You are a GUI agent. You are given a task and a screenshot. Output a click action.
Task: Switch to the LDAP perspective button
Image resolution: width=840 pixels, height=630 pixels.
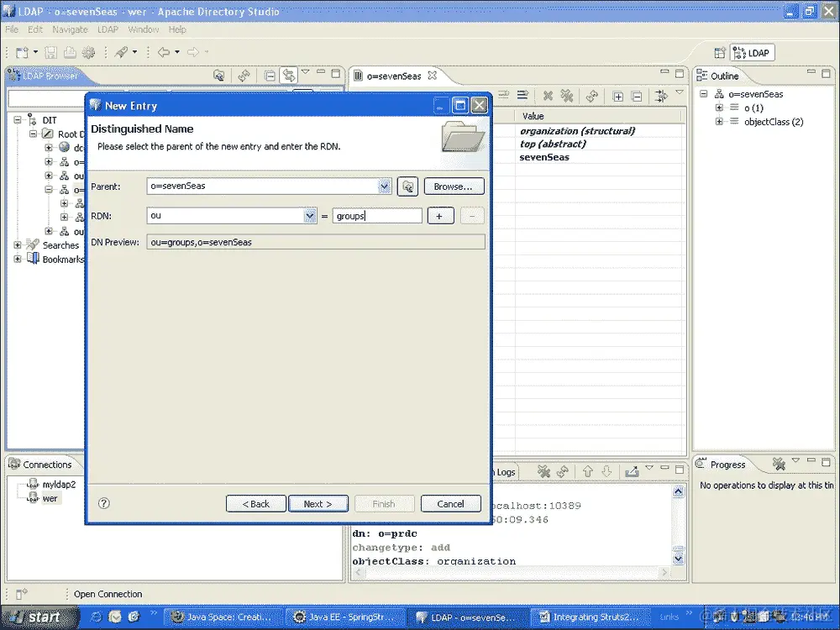coord(753,52)
